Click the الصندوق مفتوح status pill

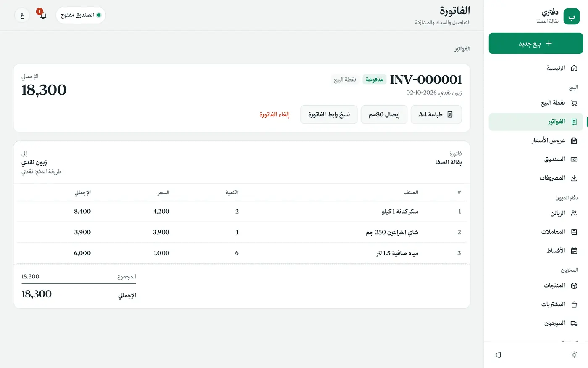click(x=81, y=15)
